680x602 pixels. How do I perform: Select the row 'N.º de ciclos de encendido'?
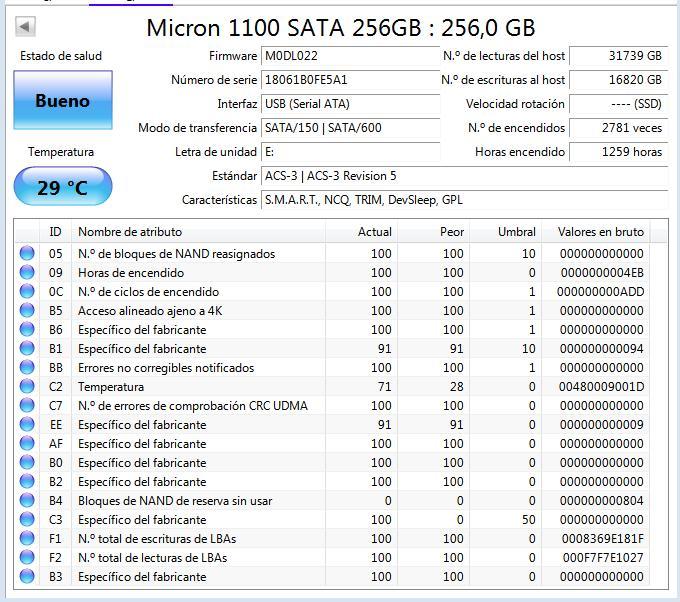click(333, 291)
